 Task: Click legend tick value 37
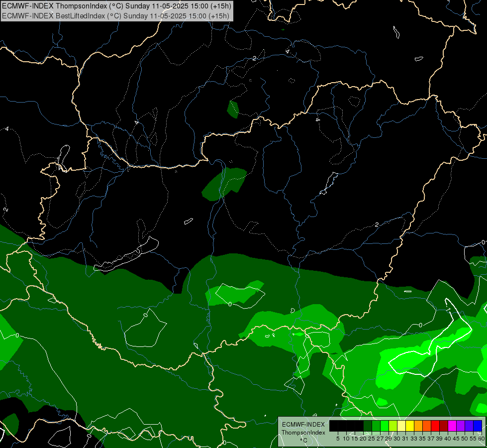(x=431, y=439)
